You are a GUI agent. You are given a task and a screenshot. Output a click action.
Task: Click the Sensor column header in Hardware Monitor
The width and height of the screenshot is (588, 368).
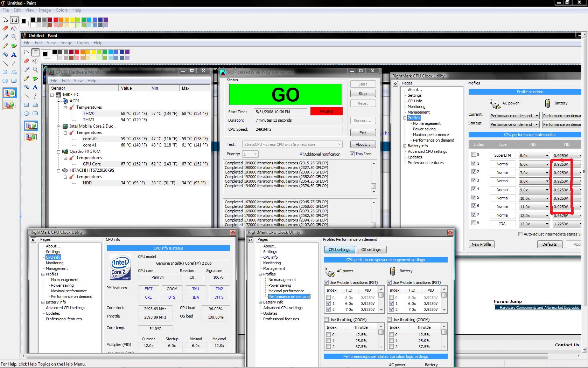point(84,88)
